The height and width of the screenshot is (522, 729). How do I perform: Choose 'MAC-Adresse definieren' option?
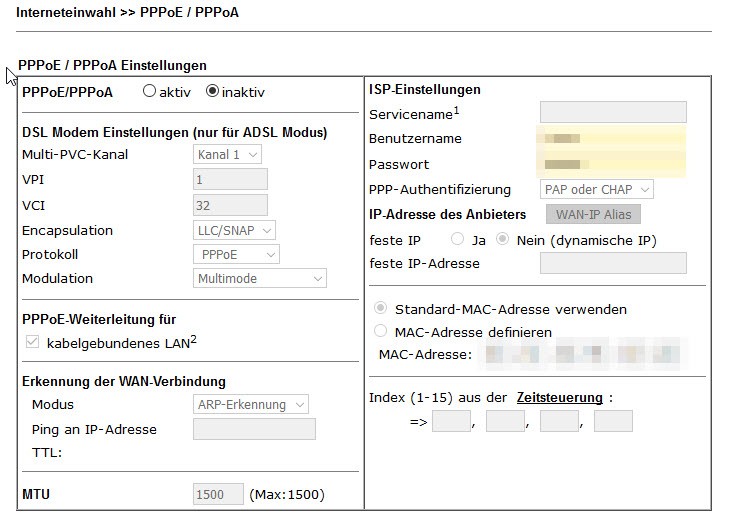point(380,331)
